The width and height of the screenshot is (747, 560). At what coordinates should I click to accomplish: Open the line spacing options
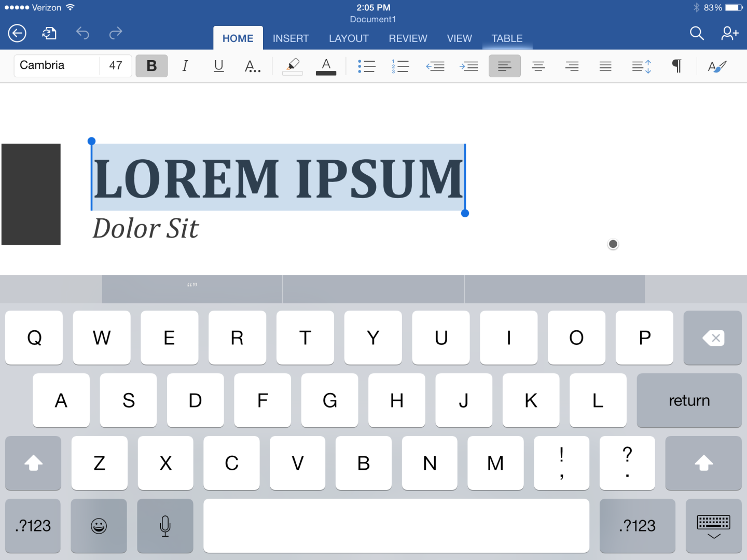[641, 66]
